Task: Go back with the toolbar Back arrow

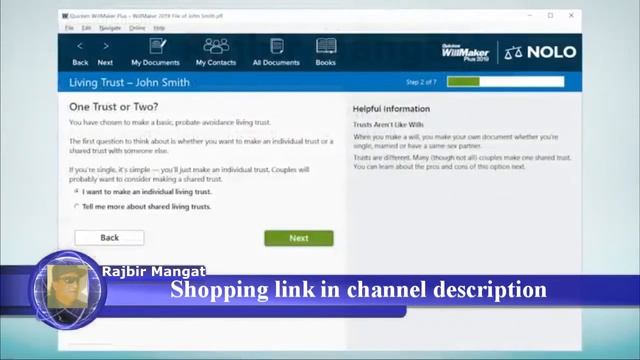Action: click(80, 53)
